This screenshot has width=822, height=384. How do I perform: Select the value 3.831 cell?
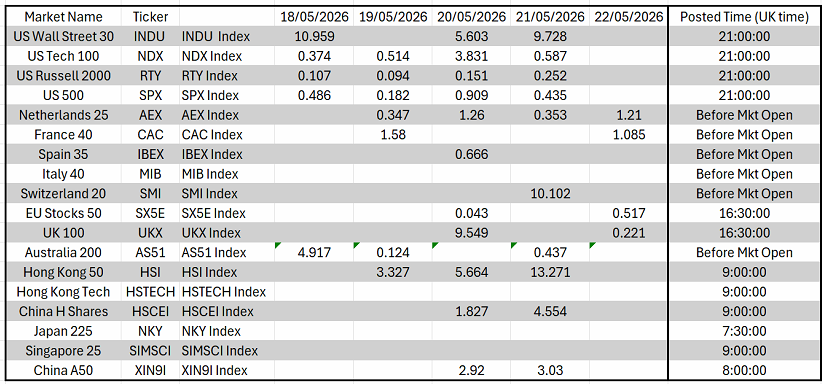(472, 56)
